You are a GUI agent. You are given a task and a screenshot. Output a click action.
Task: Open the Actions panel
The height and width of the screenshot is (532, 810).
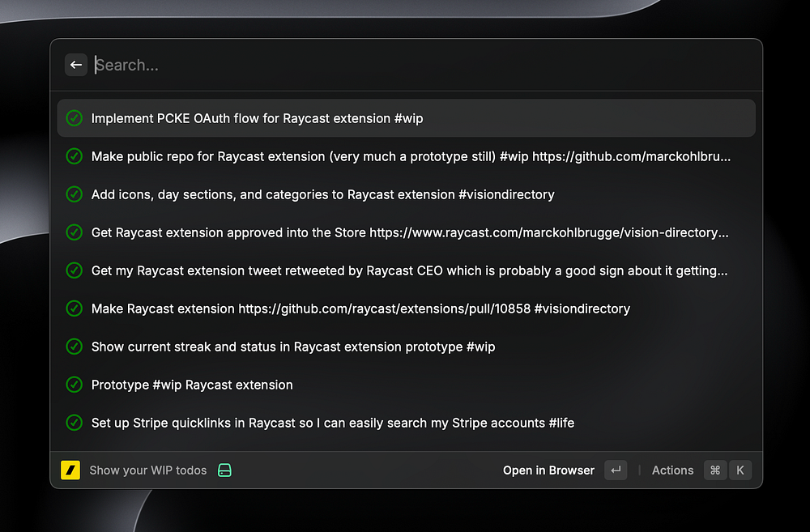click(672, 470)
